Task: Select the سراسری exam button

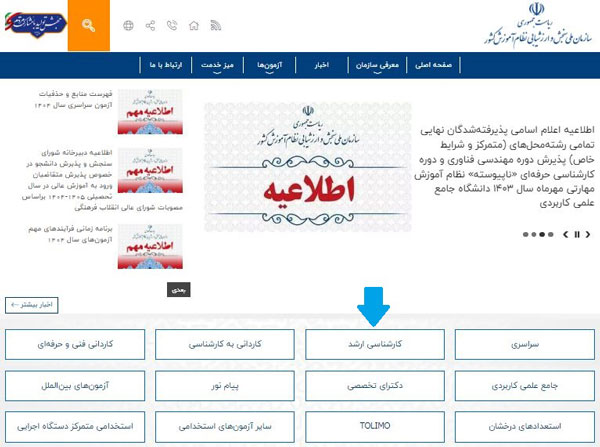Action: click(525, 344)
